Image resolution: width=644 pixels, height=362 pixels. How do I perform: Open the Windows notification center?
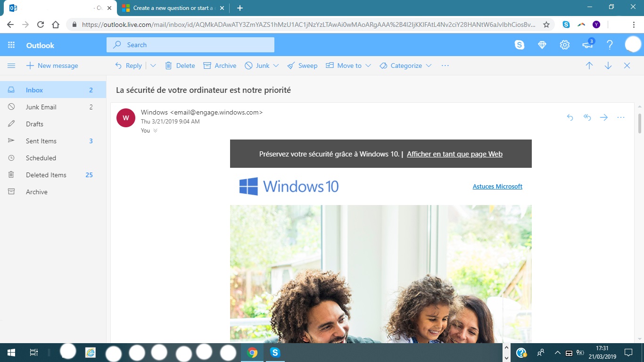click(x=628, y=352)
